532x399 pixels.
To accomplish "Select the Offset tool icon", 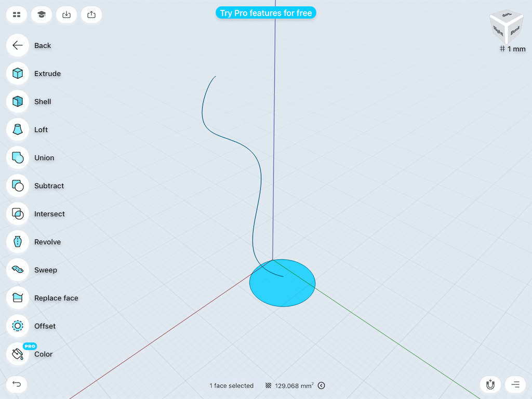I will pos(18,326).
